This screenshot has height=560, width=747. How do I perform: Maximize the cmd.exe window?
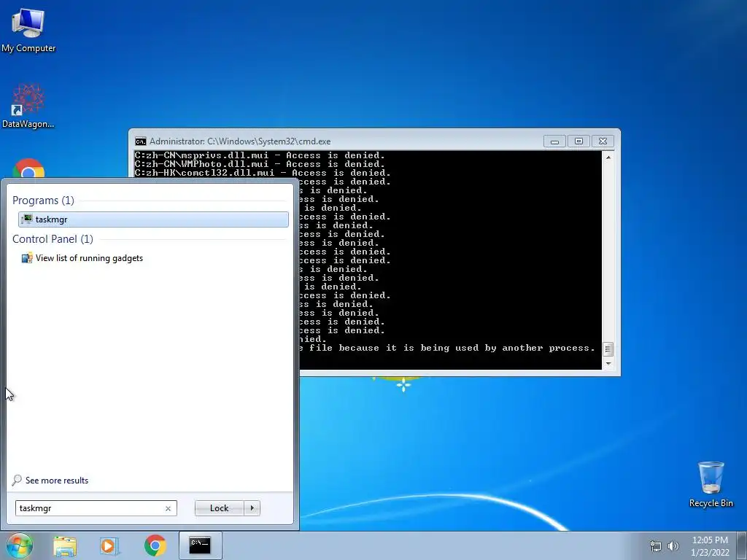pos(578,141)
